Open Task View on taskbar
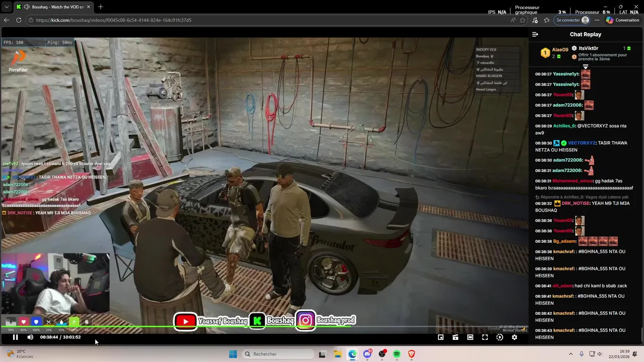The height and width of the screenshot is (362, 644). [322, 354]
